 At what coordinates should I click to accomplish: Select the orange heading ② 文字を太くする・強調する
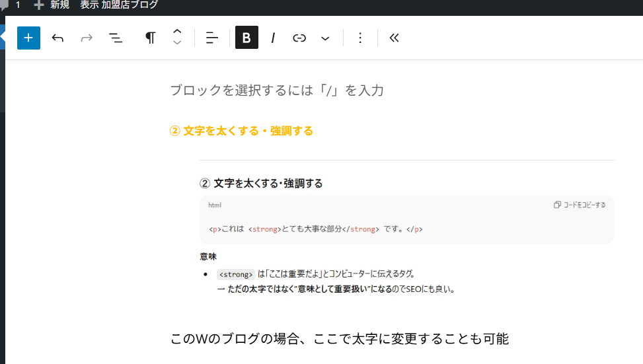coord(241,131)
